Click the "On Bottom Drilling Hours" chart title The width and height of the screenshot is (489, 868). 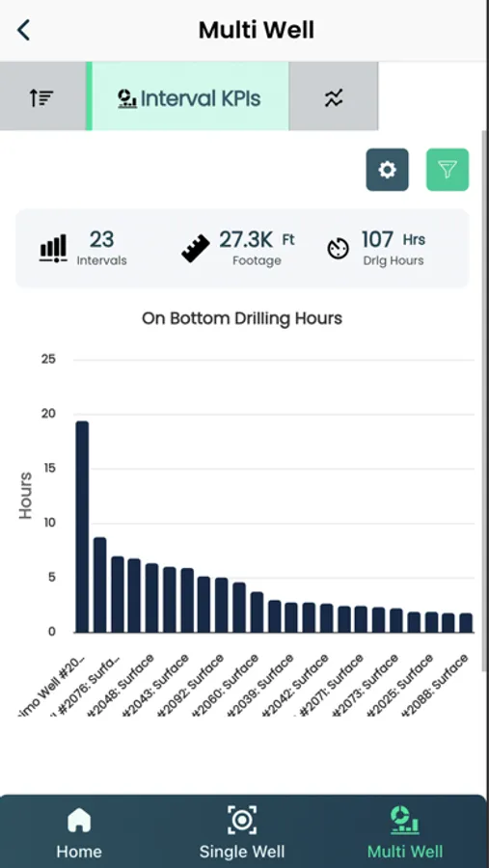[242, 318]
